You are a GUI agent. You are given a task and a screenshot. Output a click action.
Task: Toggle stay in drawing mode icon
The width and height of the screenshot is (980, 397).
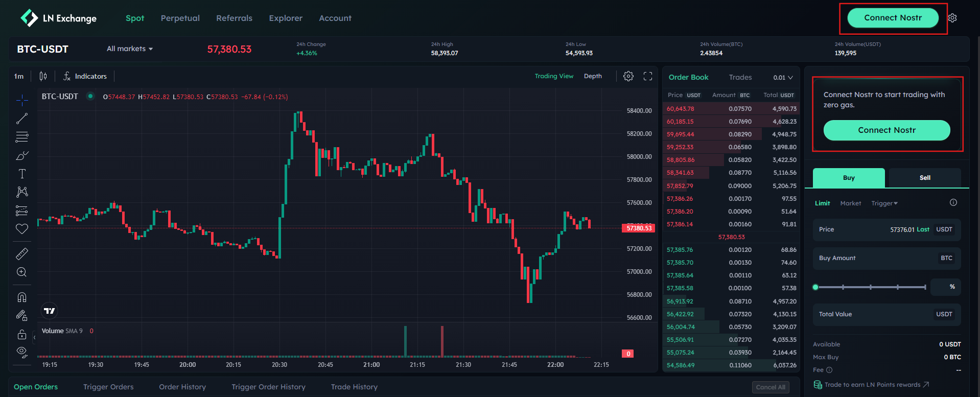coord(22,316)
